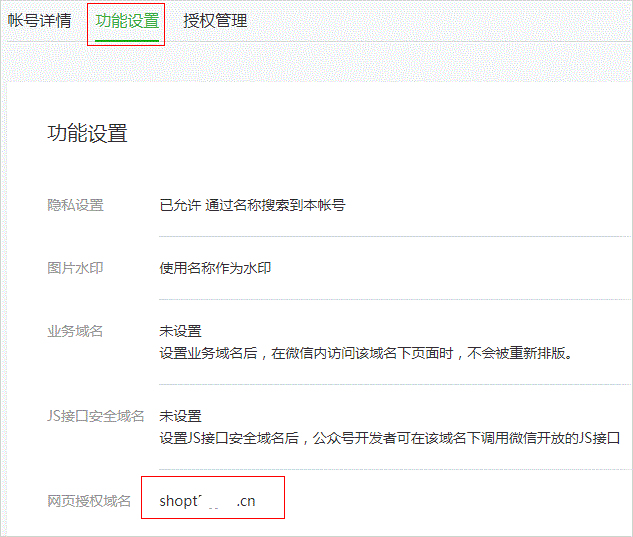Click 未设置 in the JS接口安全域名 row
633x537 pixels.
180,416
